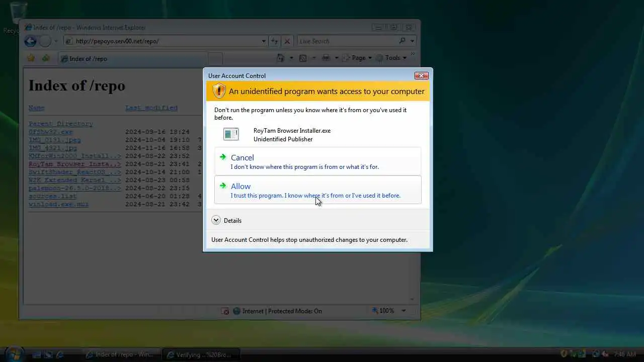
Task: Click the Print icon in IE toolbar
Action: [326, 58]
